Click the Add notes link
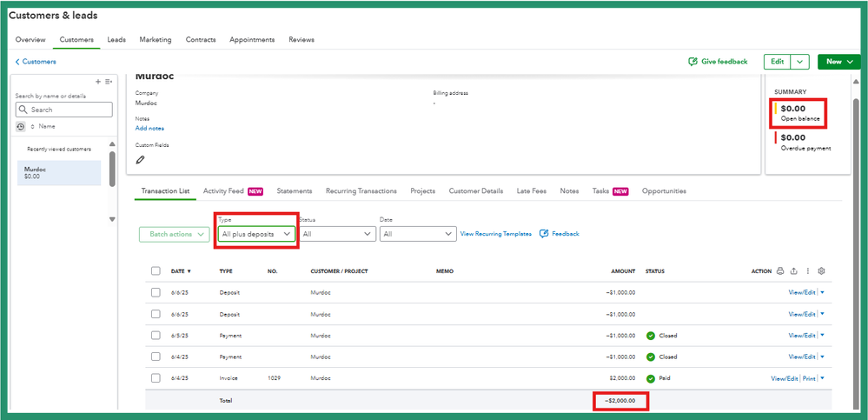The image size is (868, 420). pyautogui.click(x=149, y=129)
